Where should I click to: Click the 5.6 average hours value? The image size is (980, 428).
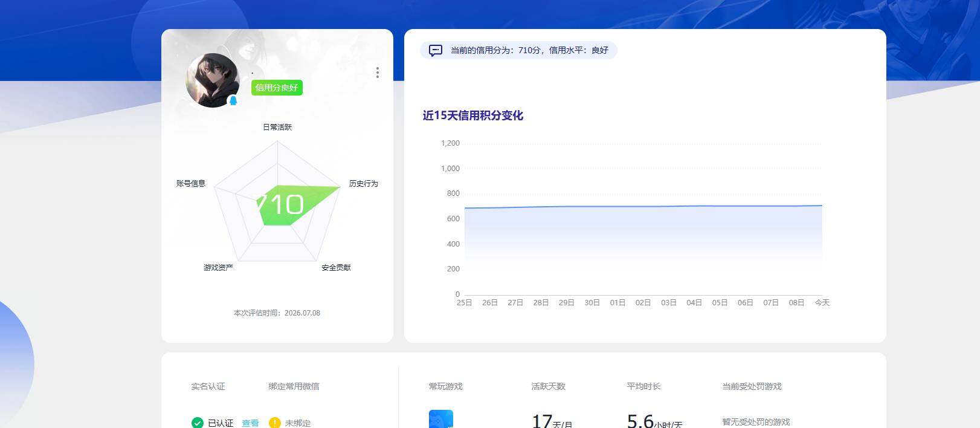640,421
